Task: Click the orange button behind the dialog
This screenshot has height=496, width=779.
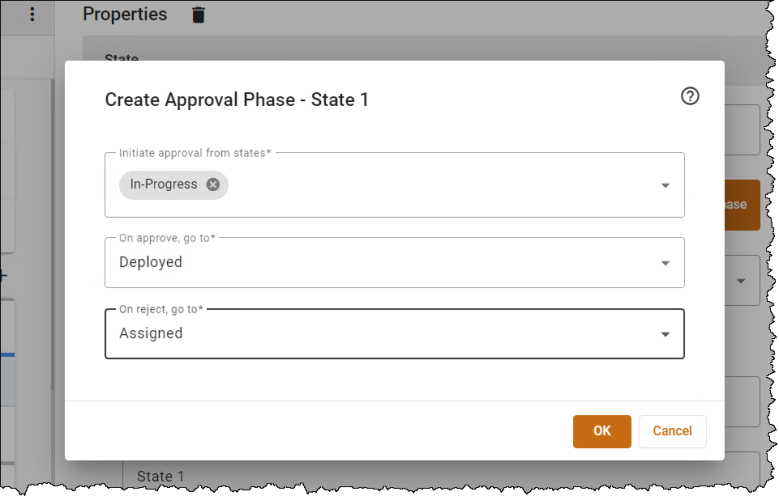Action: (742, 205)
